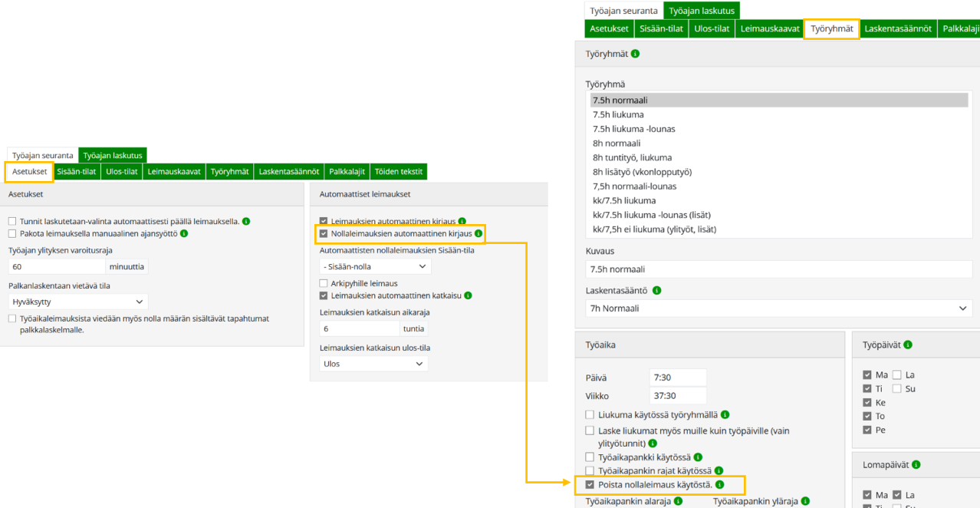
Task: Open the Laskentasääntö dropdown showing 7h Normaali
Action: (778, 308)
